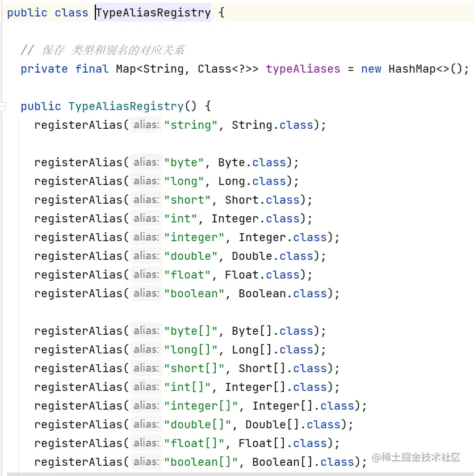This screenshot has height=476, width=474.
Task: Click the "float[]" alias literal
Action: coord(194,443)
